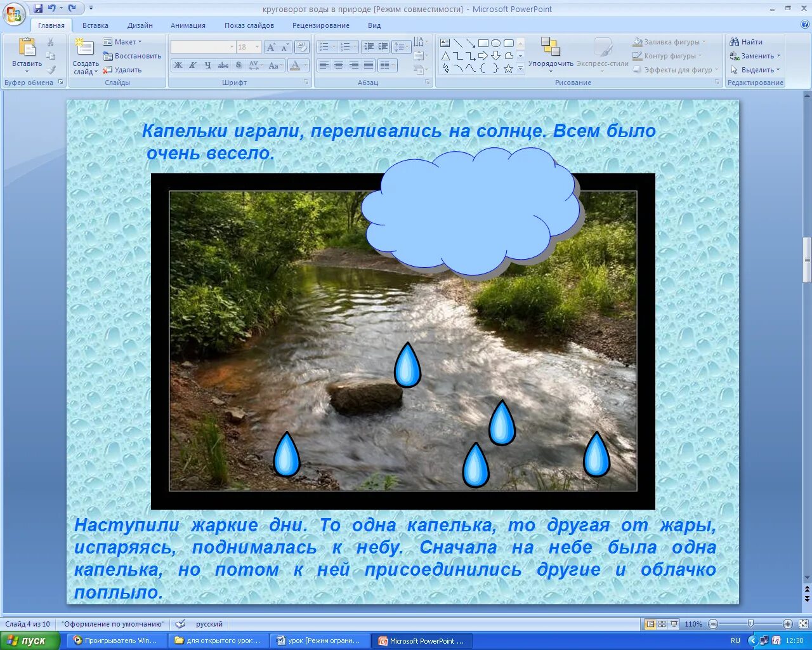Expand the font size dropdown

tap(257, 46)
